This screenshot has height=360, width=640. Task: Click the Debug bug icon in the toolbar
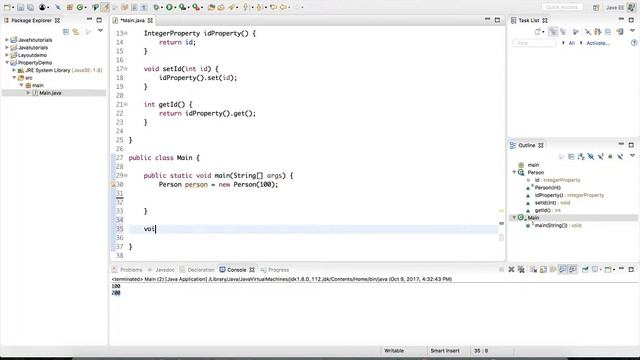pyautogui.click(x=156, y=7)
